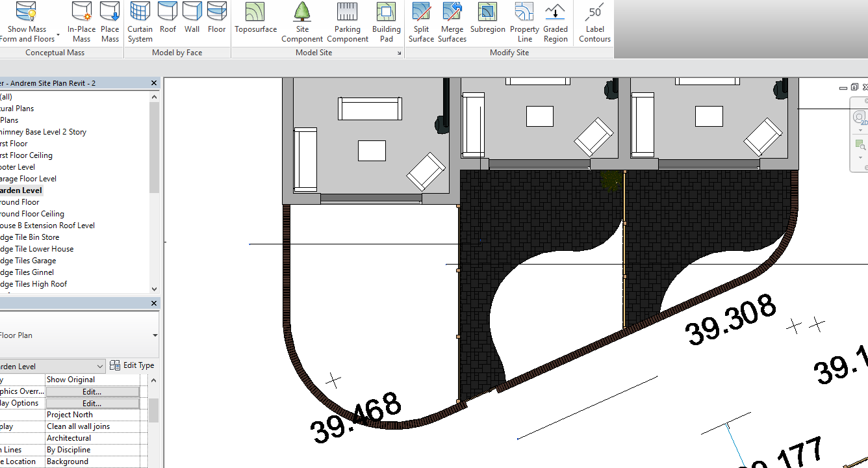868x468 pixels.
Task: Click Edit for Graphic Display Options
Action: point(92,403)
